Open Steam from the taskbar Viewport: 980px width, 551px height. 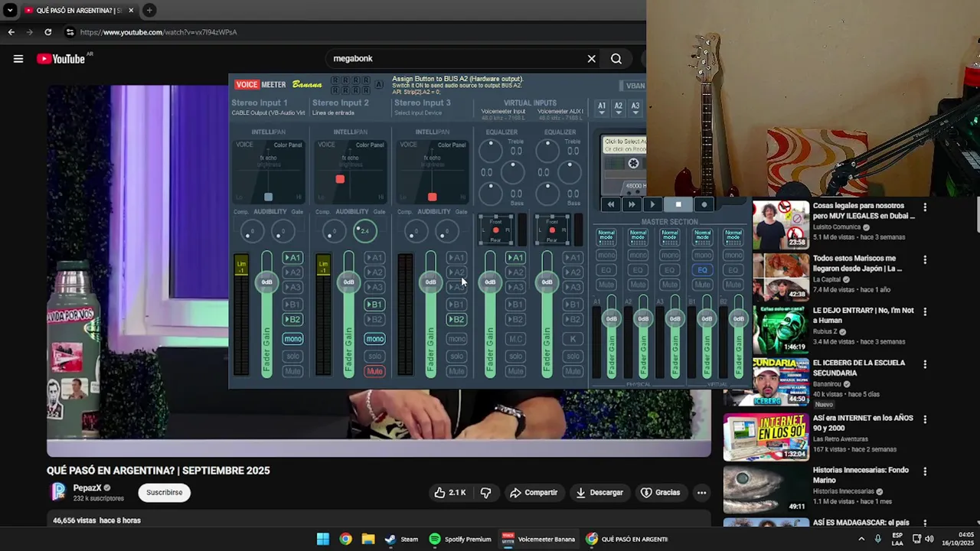click(x=402, y=539)
